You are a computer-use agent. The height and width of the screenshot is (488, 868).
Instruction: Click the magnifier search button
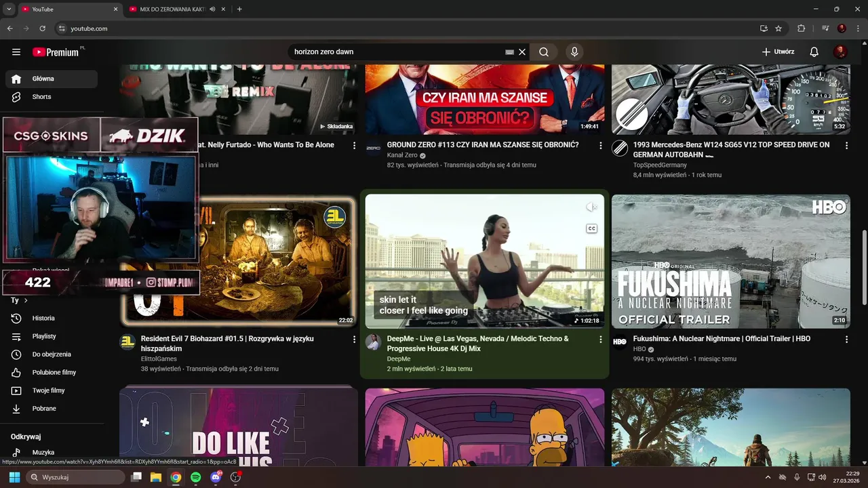coord(544,52)
